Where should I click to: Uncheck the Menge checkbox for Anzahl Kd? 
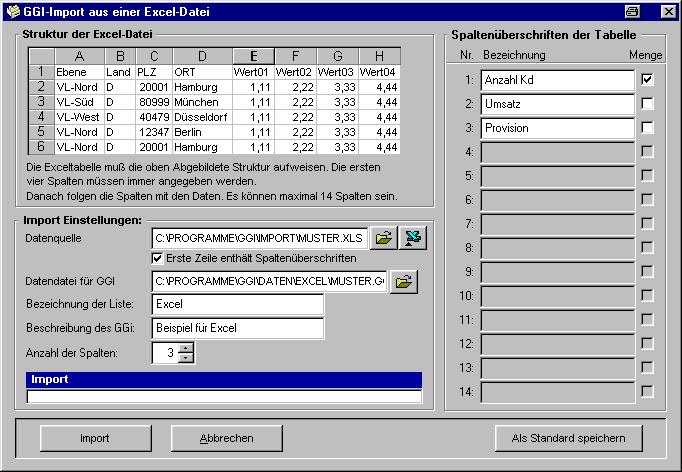[x=648, y=79]
